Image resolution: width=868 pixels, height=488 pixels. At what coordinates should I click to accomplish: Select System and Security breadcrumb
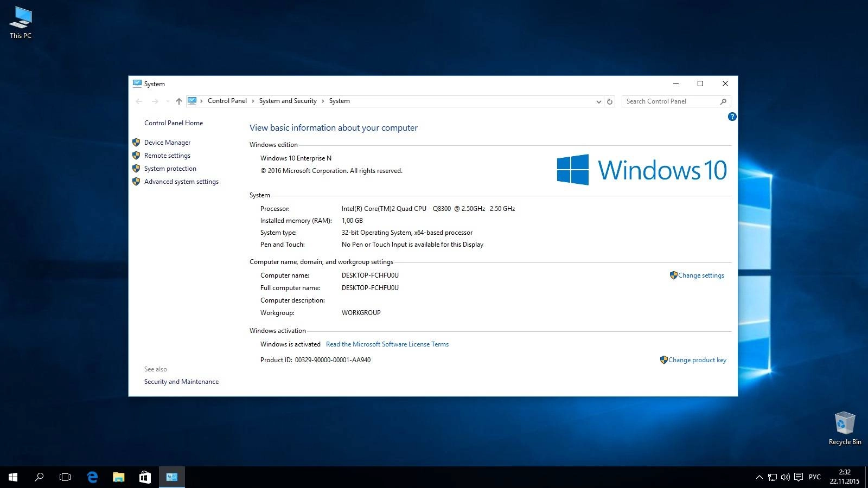coord(288,101)
